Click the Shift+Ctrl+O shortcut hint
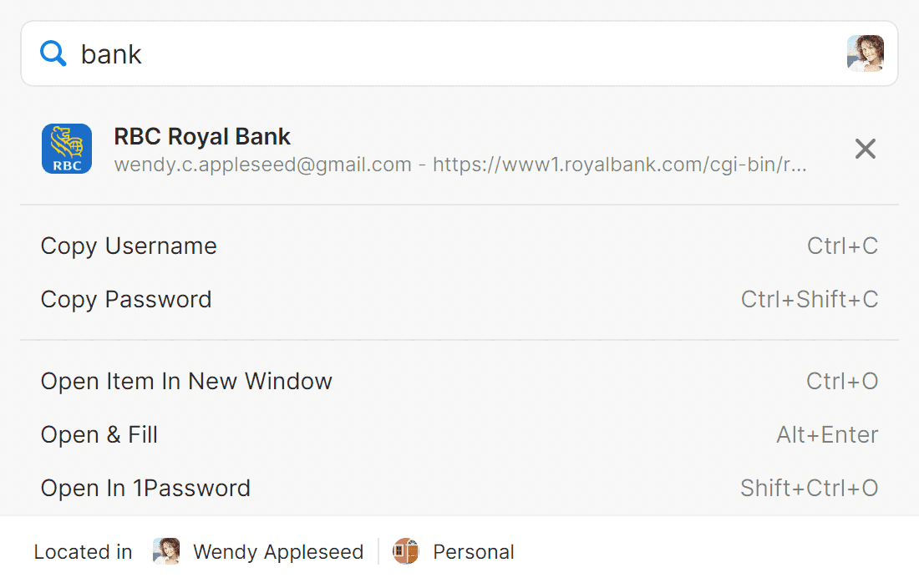This screenshot has width=919, height=588. pos(809,488)
